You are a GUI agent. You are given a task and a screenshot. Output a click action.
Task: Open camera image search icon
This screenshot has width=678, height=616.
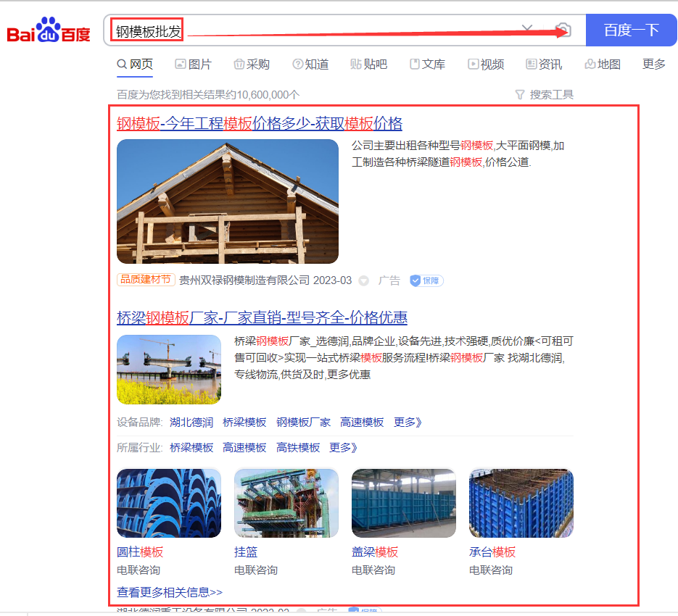point(563,30)
